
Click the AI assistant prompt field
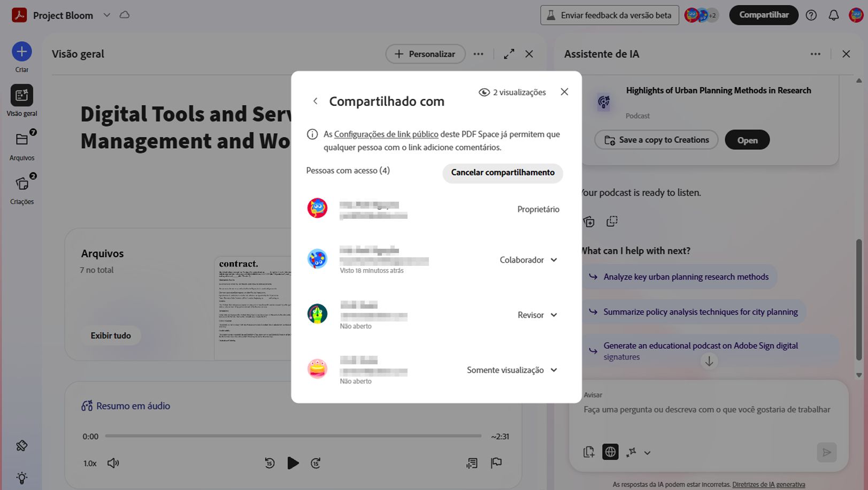click(706, 410)
